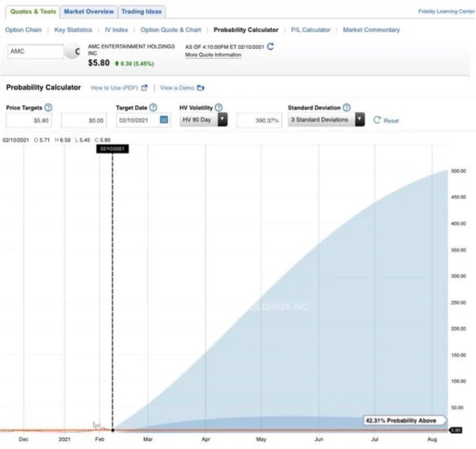Click the Standard Deviation help icon
Image resolution: width=476 pixels, height=449 pixels.
point(346,107)
